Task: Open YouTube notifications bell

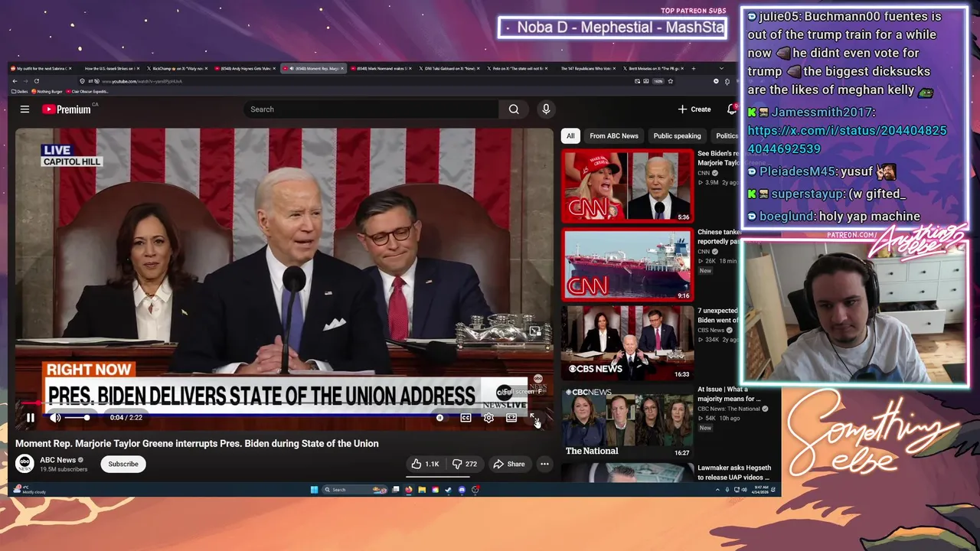Action: pyautogui.click(x=732, y=109)
